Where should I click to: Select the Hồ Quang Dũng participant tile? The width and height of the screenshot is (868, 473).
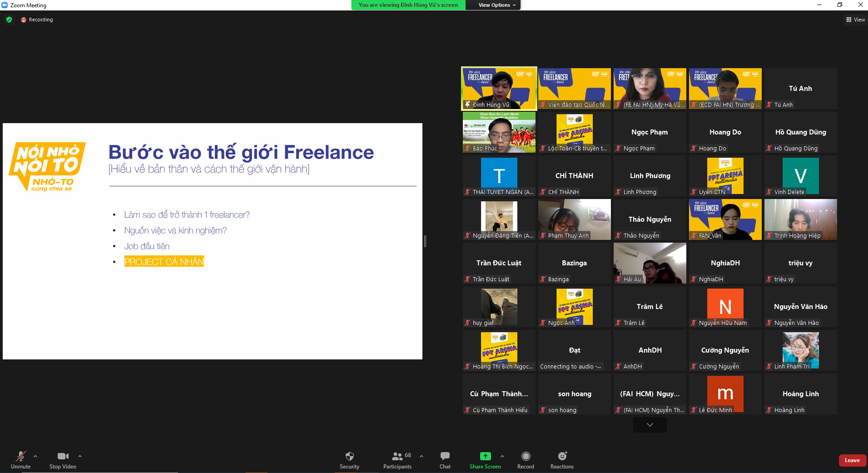801,132
